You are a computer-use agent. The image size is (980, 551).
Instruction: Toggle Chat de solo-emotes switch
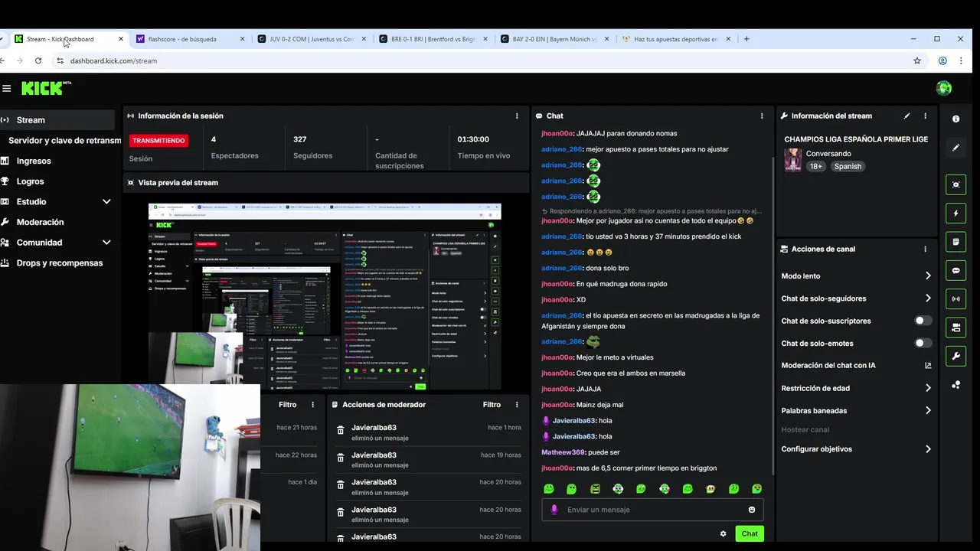pos(923,343)
